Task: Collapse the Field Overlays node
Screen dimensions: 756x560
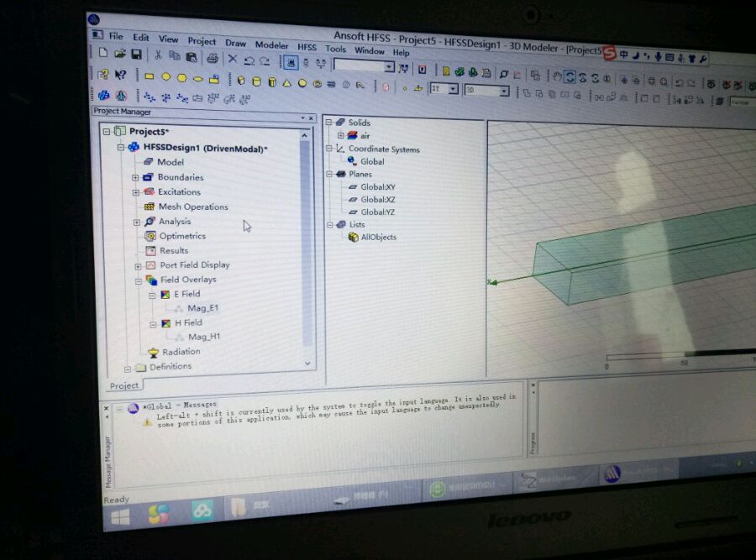Action: [x=139, y=280]
